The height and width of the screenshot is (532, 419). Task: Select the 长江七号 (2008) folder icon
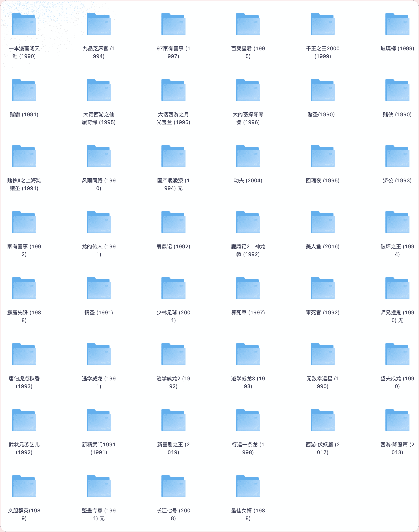click(173, 486)
